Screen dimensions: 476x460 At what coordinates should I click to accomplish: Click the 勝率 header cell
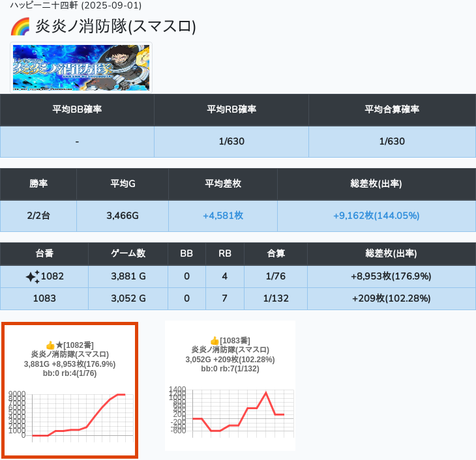(x=38, y=184)
